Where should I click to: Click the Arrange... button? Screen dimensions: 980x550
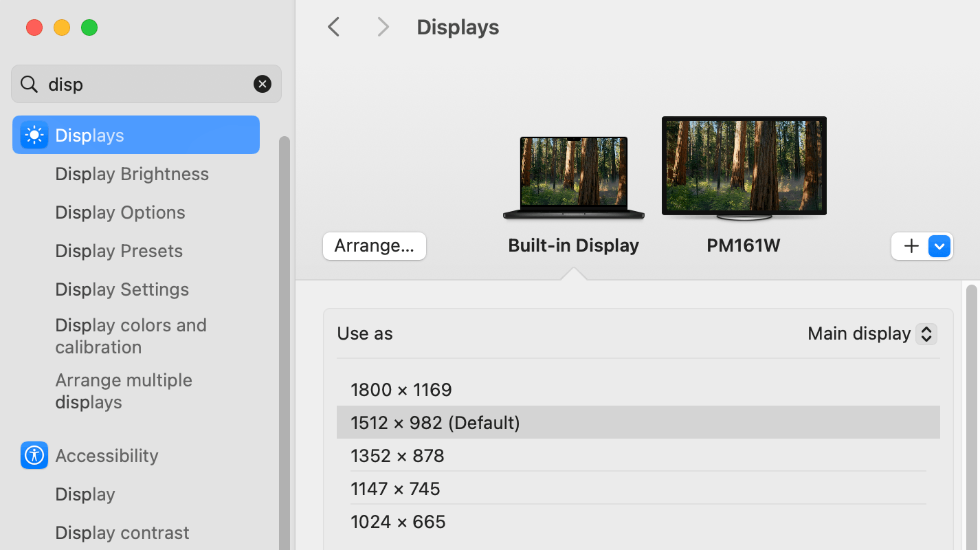(375, 246)
